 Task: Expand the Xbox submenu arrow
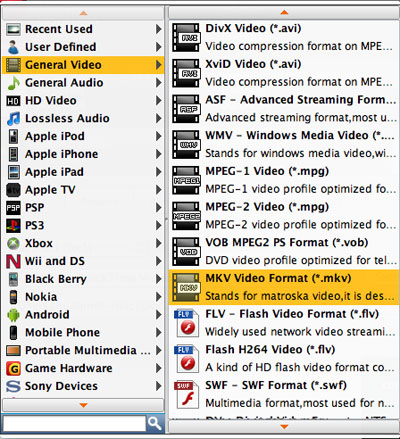pyautogui.click(x=159, y=243)
